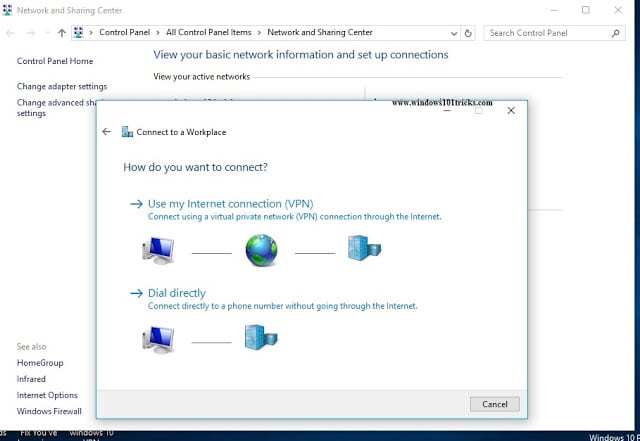
Task: Click the 'View your active networks' text
Action: [x=202, y=77]
